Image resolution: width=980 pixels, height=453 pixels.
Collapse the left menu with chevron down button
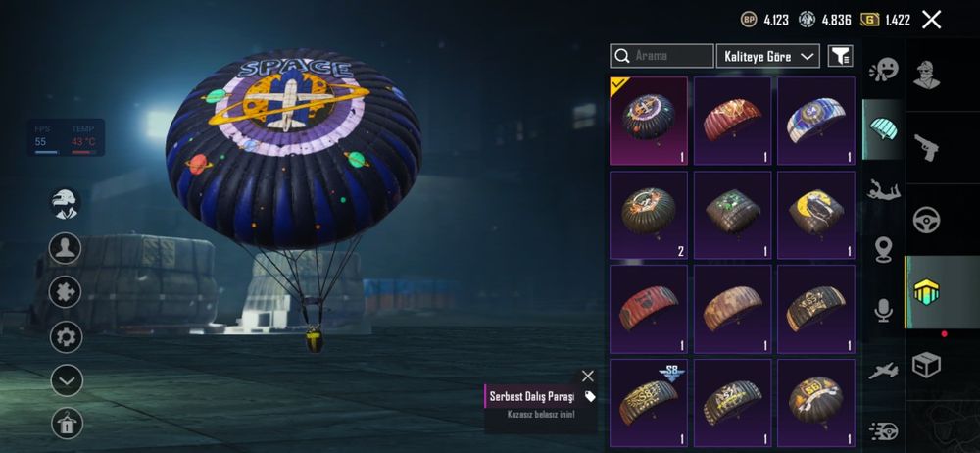67,380
